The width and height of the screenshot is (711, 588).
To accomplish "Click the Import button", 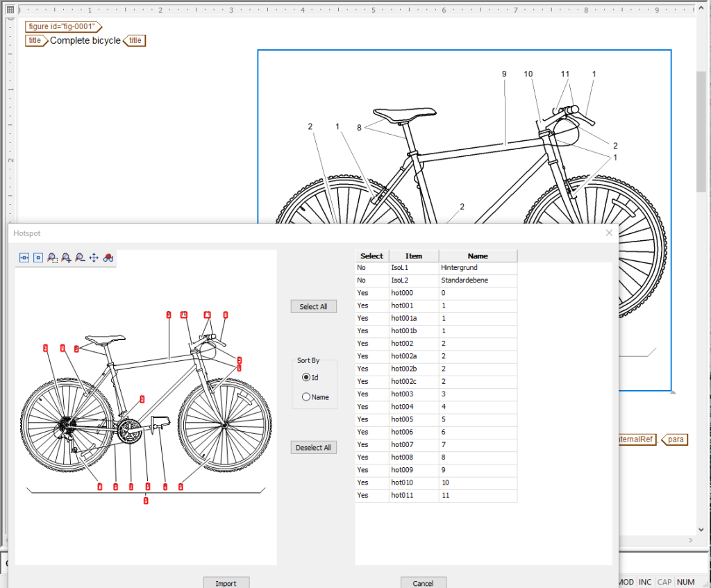I will tap(226, 583).
